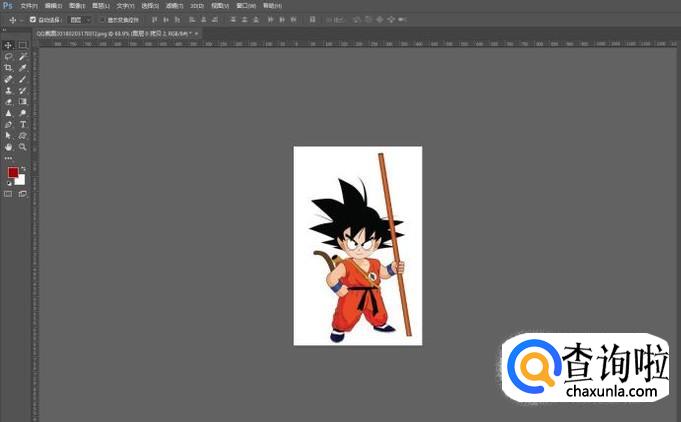Expand the Edit Toolbar three-dots button
Screen dimensions: 681x422
click(x=9, y=158)
